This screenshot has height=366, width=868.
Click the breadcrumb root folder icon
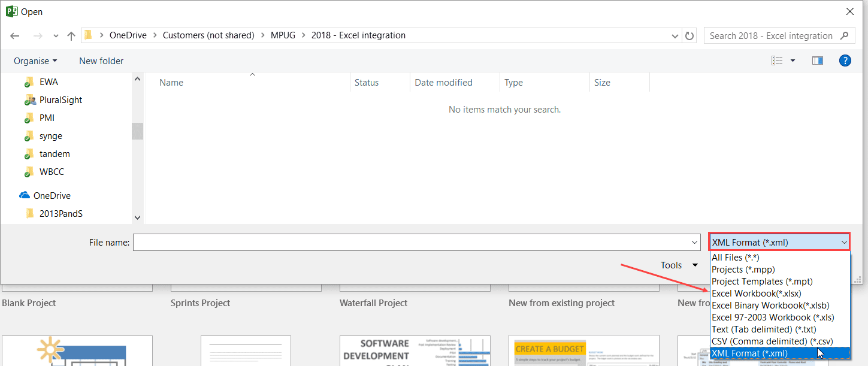pos(88,35)
